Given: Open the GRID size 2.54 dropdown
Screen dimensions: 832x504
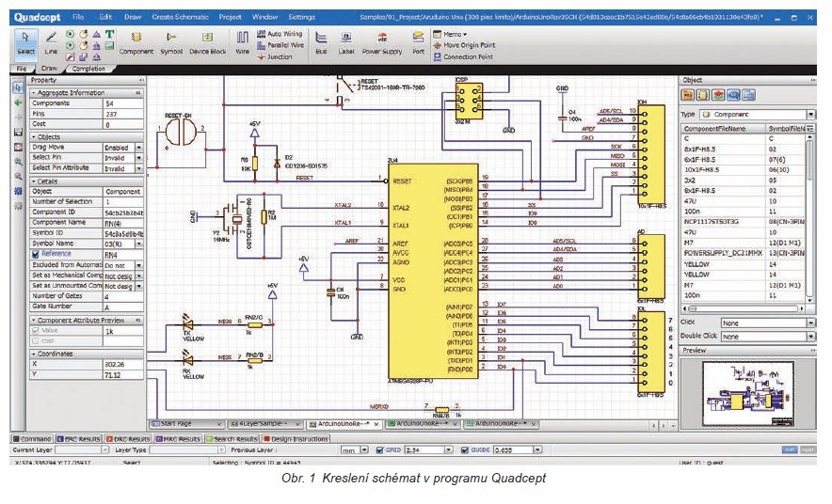Looking at the screenshot, I should pos(448,450).
